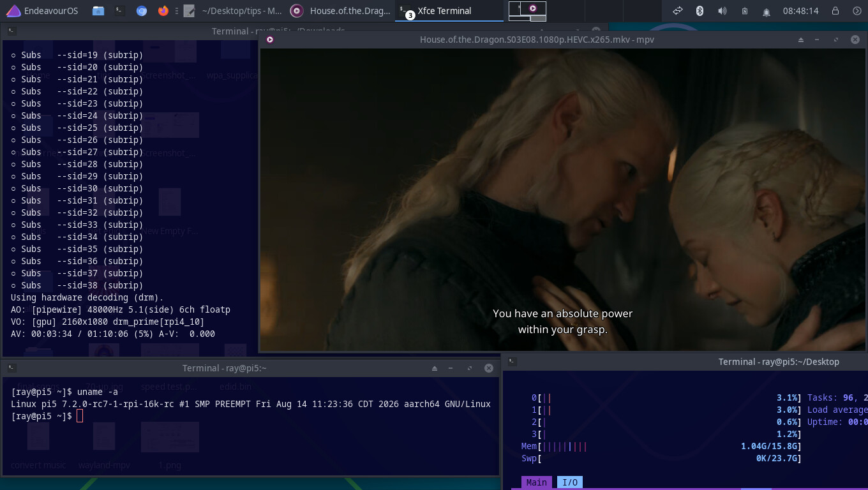
Task: Click the AV 00:03:34 playback status line
Action: 113,334
